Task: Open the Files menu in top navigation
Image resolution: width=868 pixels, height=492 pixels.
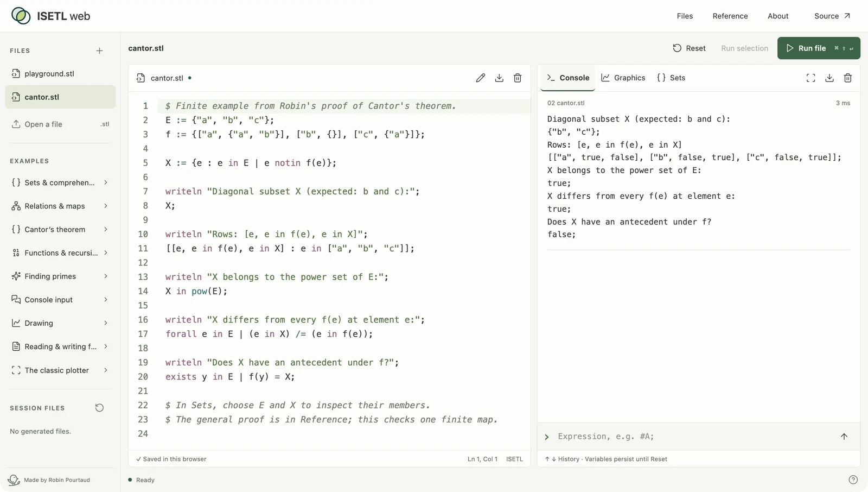Action: tap(685, 16)
